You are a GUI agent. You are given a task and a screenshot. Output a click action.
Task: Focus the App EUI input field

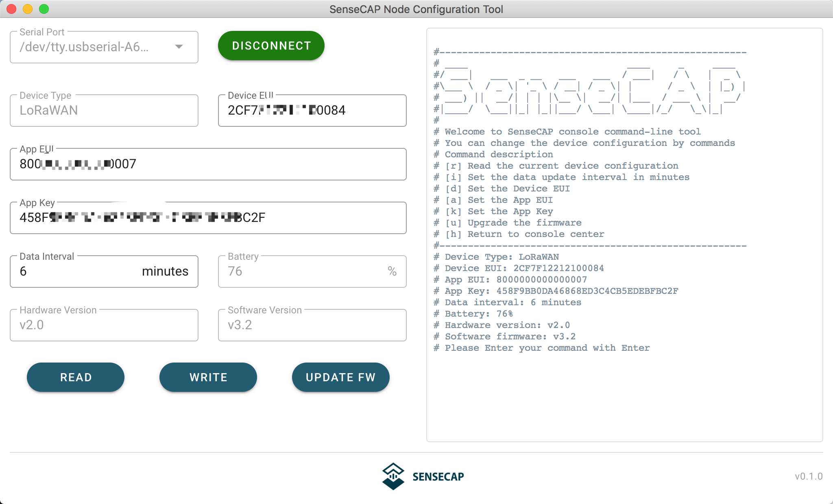coord(208,164)
